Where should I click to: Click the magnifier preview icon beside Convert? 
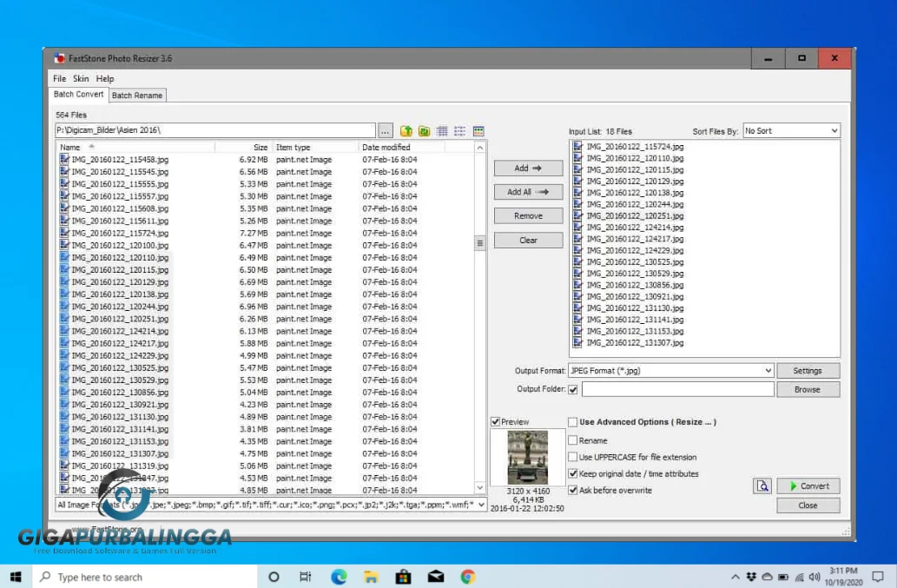(762, 486)
